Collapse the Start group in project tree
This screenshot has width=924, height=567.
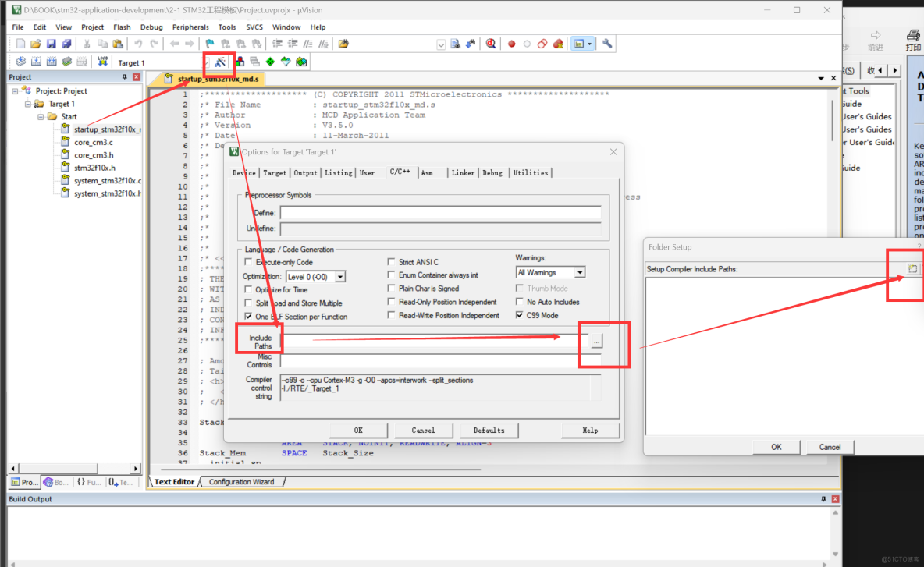point(41,116)
